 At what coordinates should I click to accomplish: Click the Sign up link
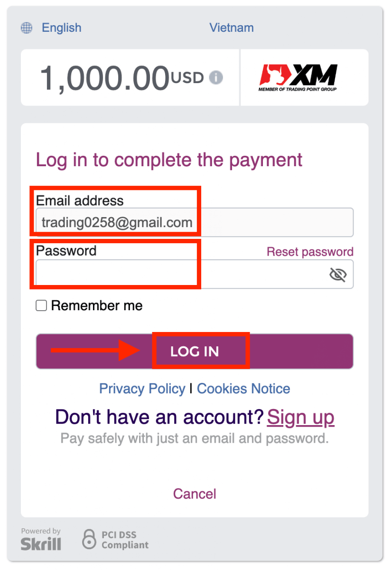[x=301, y=417]
